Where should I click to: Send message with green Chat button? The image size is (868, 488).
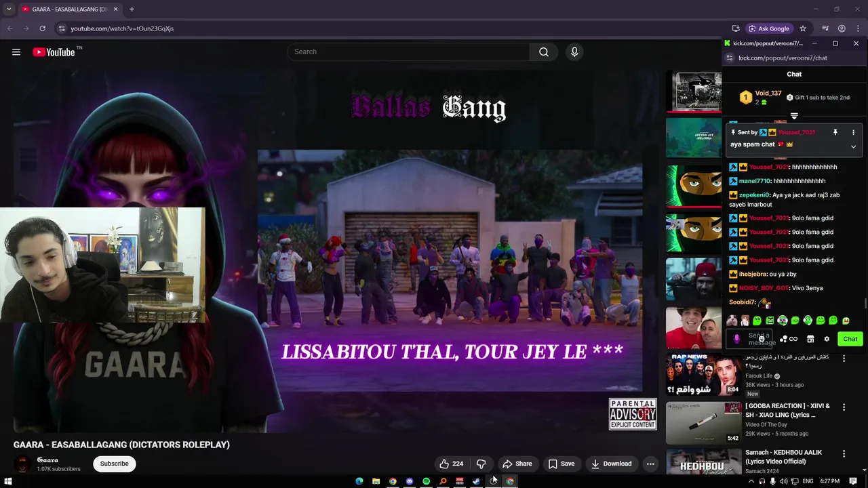click(850, 339)
